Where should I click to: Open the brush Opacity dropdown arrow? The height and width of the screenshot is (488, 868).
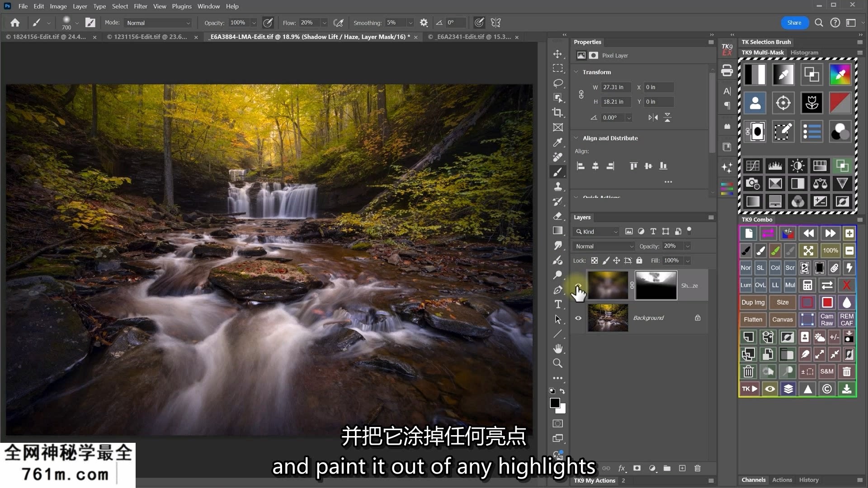(254, 23)
